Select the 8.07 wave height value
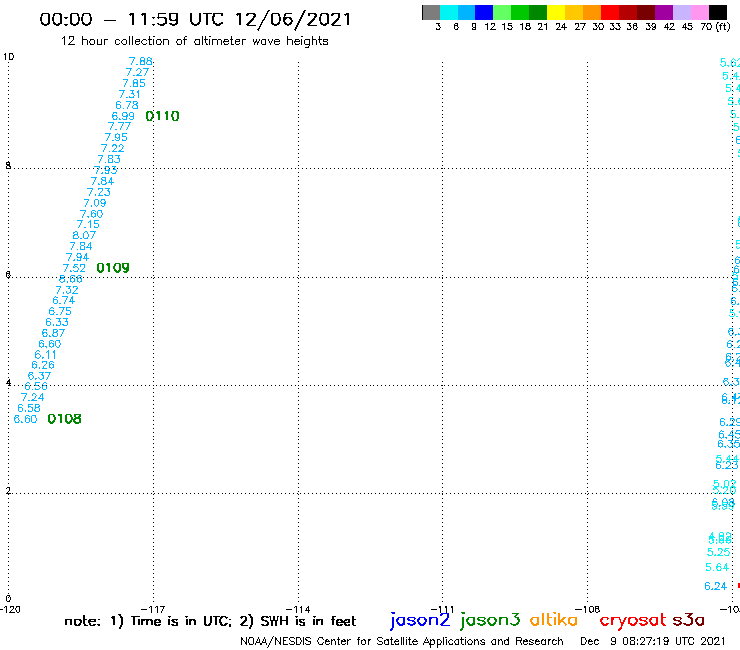The height and width of the screenshot is (650, 740). coord(84,236)
